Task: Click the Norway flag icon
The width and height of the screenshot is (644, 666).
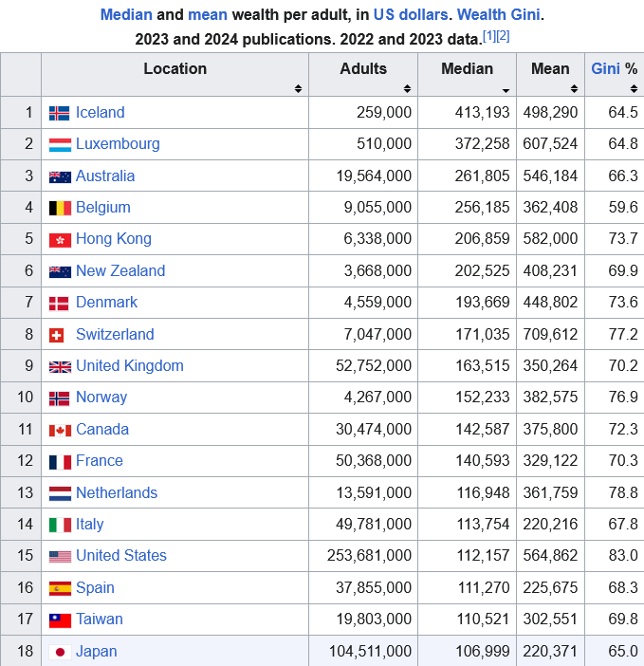Action: pyautogui.click(x=59, y=398)
